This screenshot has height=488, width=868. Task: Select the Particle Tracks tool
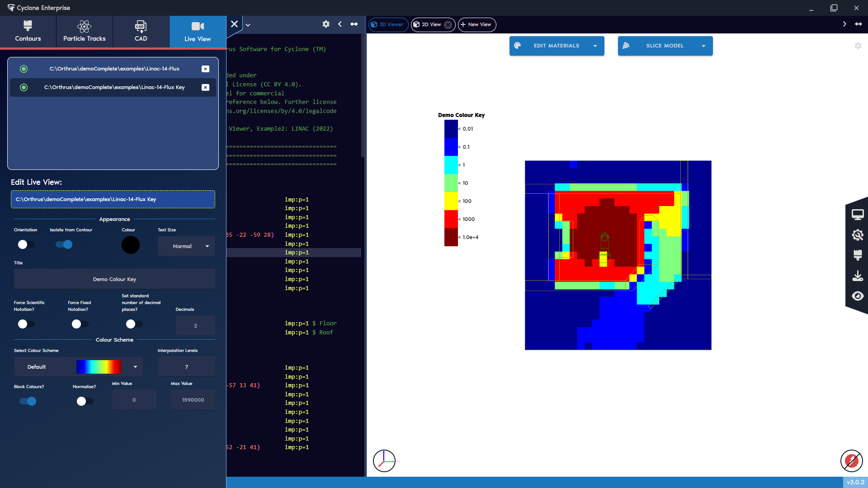click(x=84, y=31)
